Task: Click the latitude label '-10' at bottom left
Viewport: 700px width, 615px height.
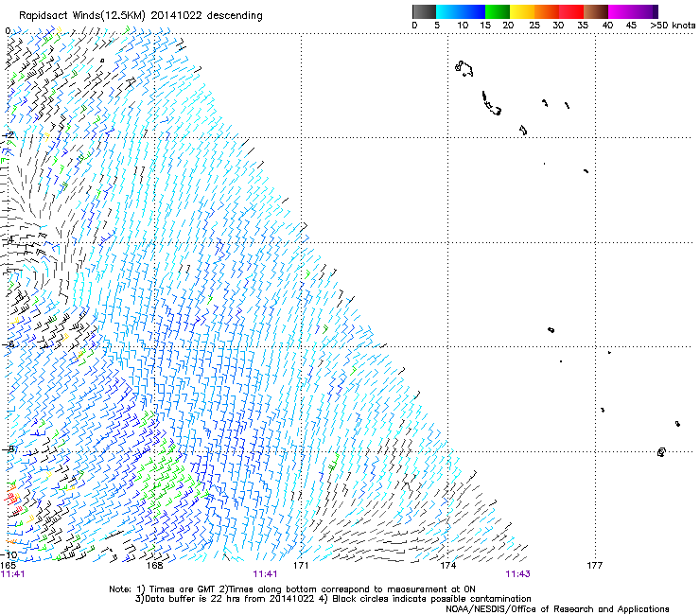Action: pyautogui.click(x=9, y=554)
